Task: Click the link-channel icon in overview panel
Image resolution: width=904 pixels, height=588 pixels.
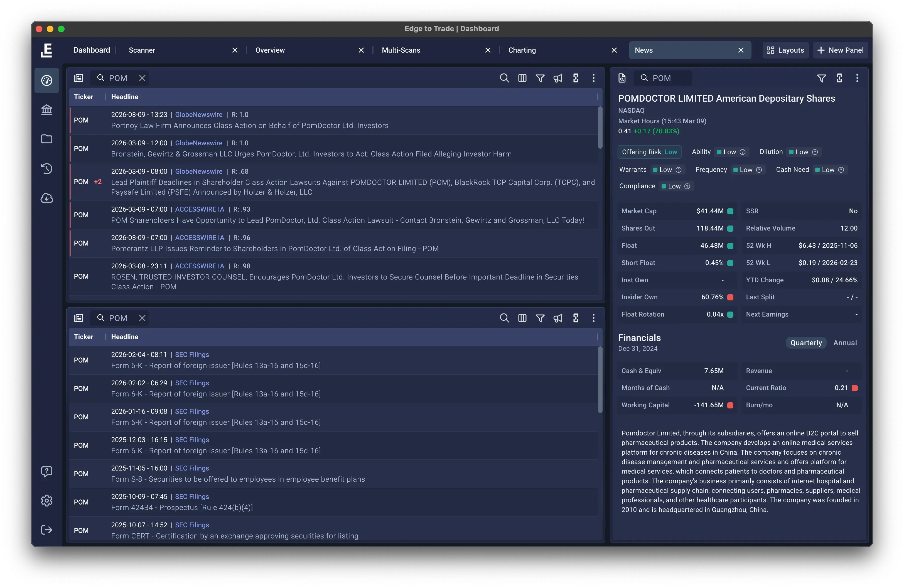Action: 839,78
